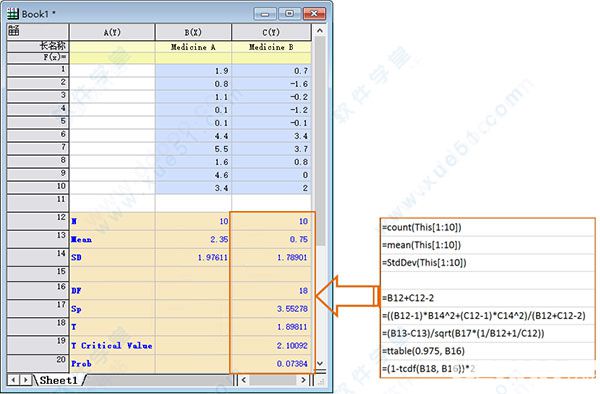
Task: Click Medicine B SD value 1.78901
Action: [x=271, y=257]
